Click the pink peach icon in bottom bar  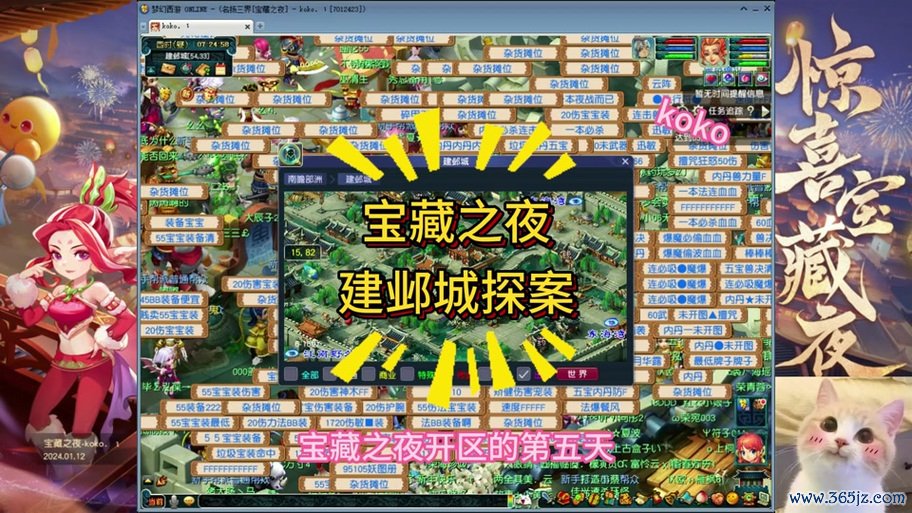pos(701,498)
